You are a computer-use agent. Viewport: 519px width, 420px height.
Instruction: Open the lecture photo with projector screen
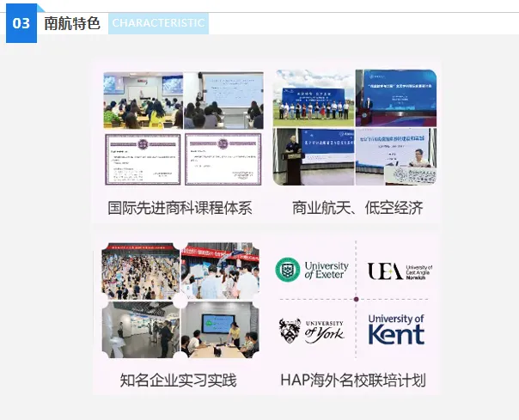click(223, 100)
